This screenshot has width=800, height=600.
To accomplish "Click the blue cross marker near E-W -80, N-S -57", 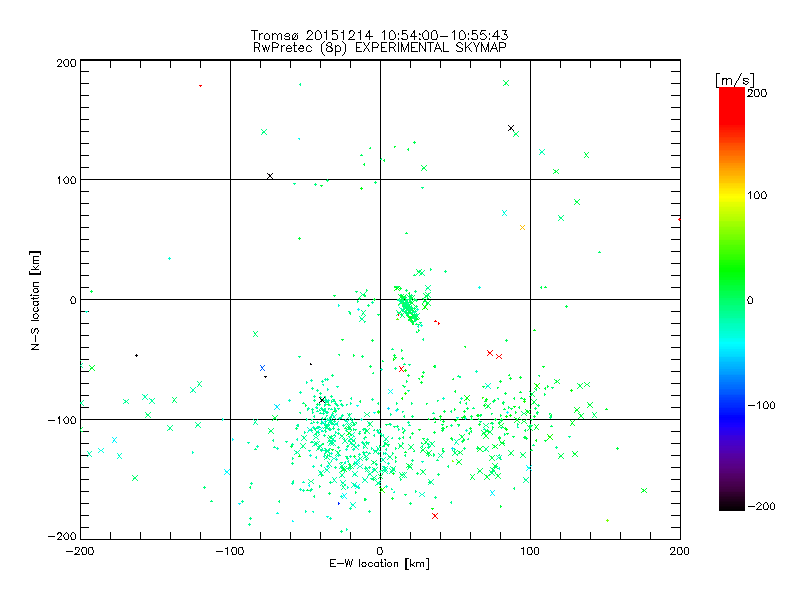I will click(x=262, y=368).
